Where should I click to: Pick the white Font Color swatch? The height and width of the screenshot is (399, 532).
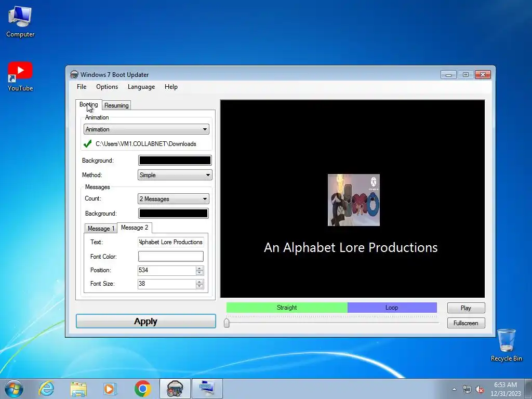pyautogui.click(x=170, y=257)
